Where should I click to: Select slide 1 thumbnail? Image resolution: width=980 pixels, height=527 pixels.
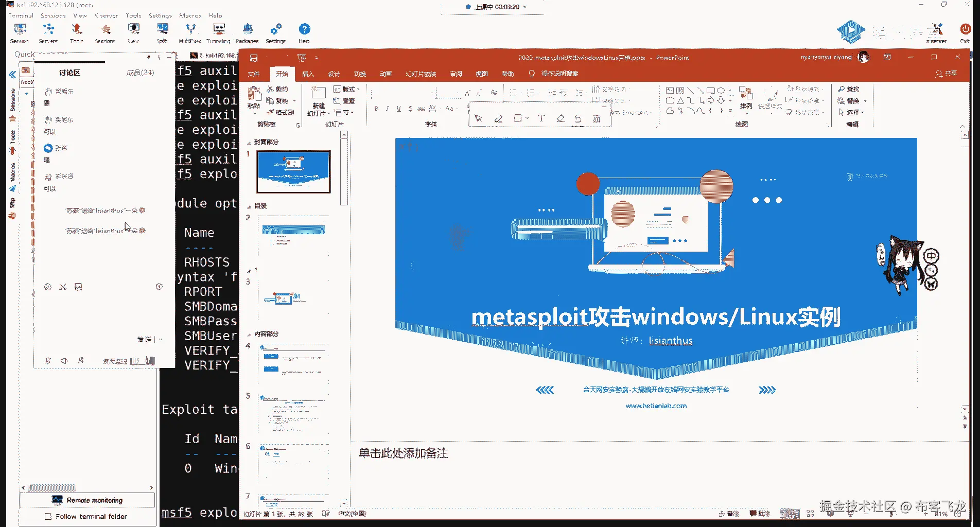click(293, 172)
